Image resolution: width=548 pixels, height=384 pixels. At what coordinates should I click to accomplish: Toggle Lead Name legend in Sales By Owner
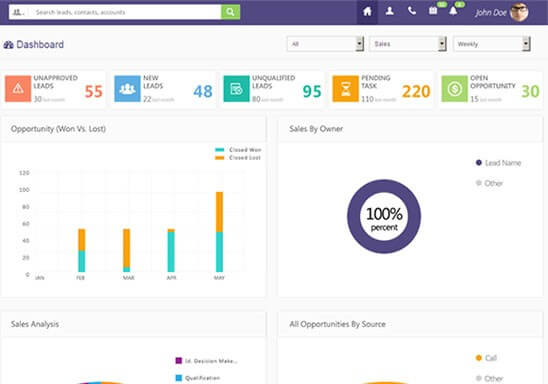[498, 163]
